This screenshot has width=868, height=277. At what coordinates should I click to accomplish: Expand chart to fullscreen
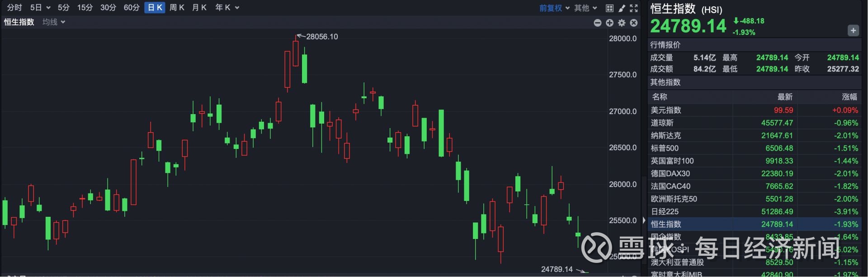pyautogui.click(x=634, y=8)
